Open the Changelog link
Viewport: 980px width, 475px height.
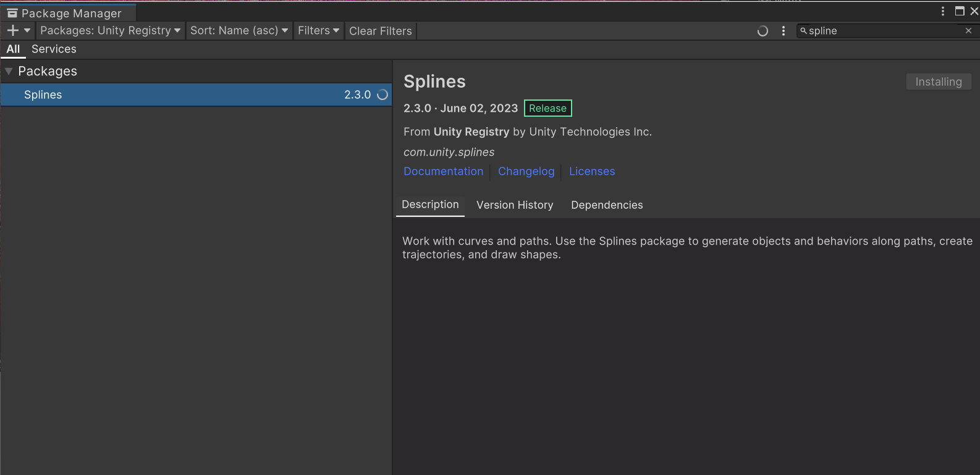tap(526, 171)
